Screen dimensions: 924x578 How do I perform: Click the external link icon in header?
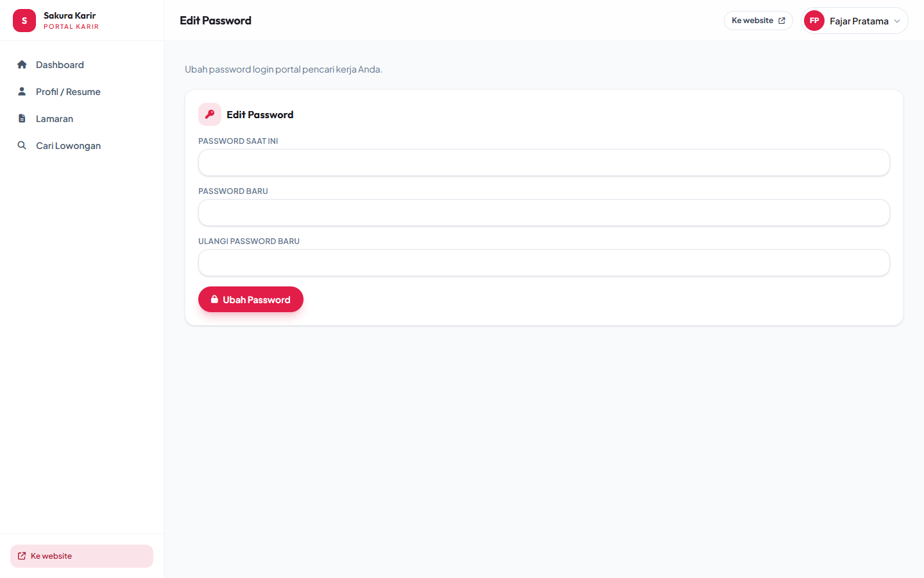pos(782,21)
